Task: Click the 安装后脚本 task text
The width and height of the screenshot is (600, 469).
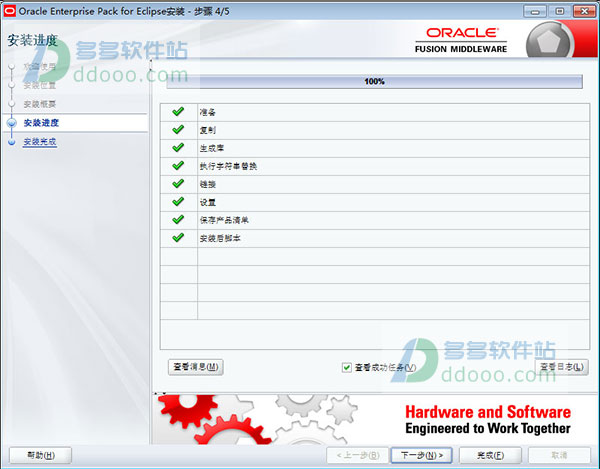Action: click(220, 238)
